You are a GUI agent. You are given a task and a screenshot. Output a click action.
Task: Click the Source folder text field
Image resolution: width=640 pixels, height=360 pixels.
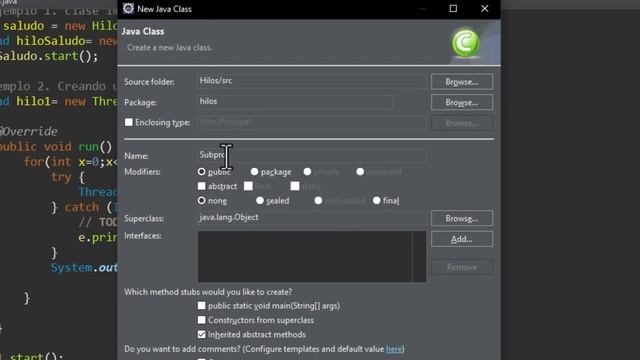click(x=312, y=81)
